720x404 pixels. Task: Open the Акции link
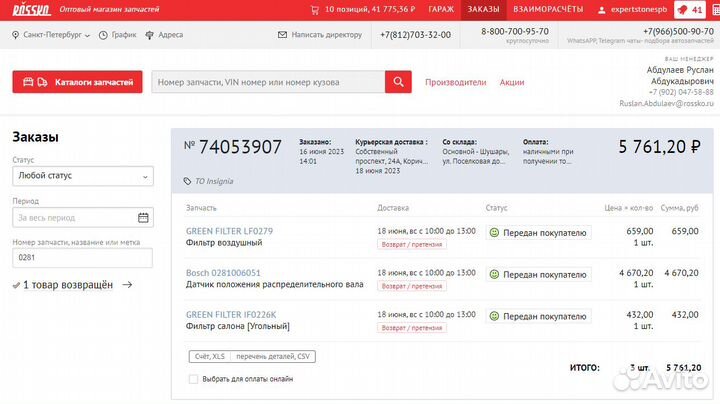pyautogui.click(x=512, y=83)
